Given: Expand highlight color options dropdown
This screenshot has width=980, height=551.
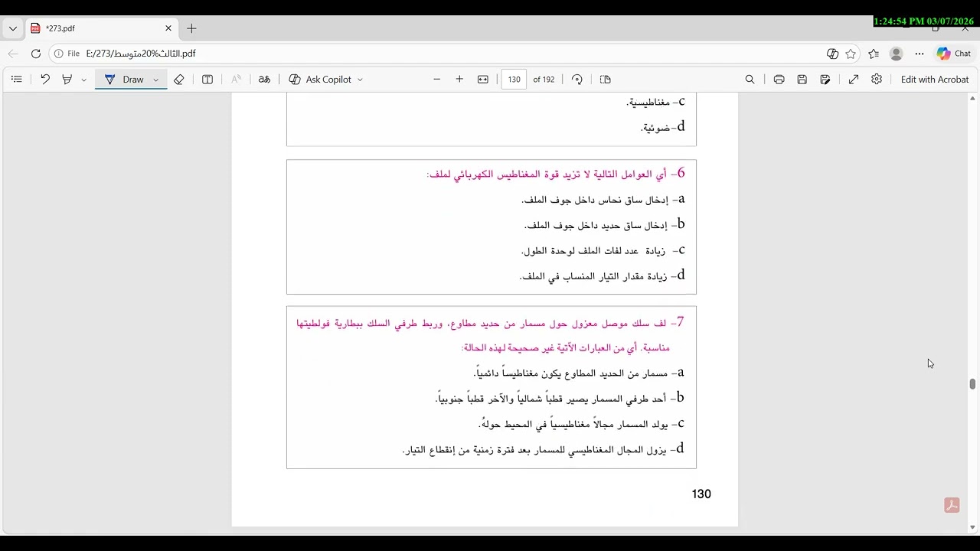Looking at the screenshot, I should pyautogui.click(x=83, y=80).
